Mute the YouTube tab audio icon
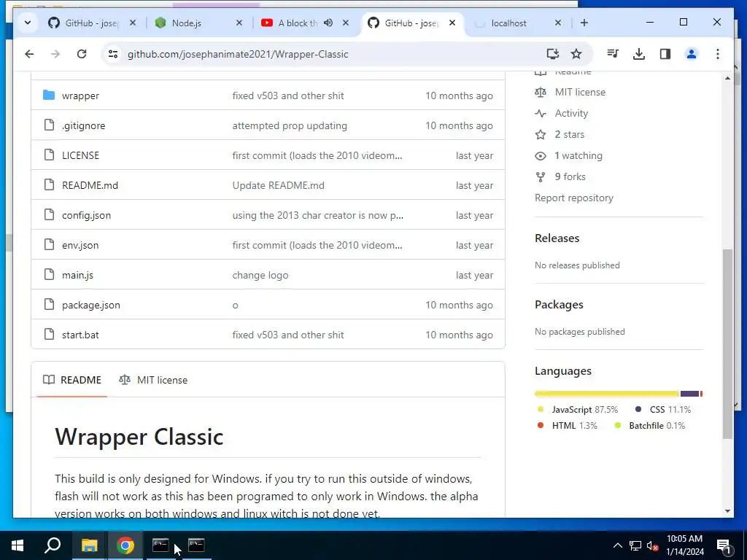 [x=328, y=23]
